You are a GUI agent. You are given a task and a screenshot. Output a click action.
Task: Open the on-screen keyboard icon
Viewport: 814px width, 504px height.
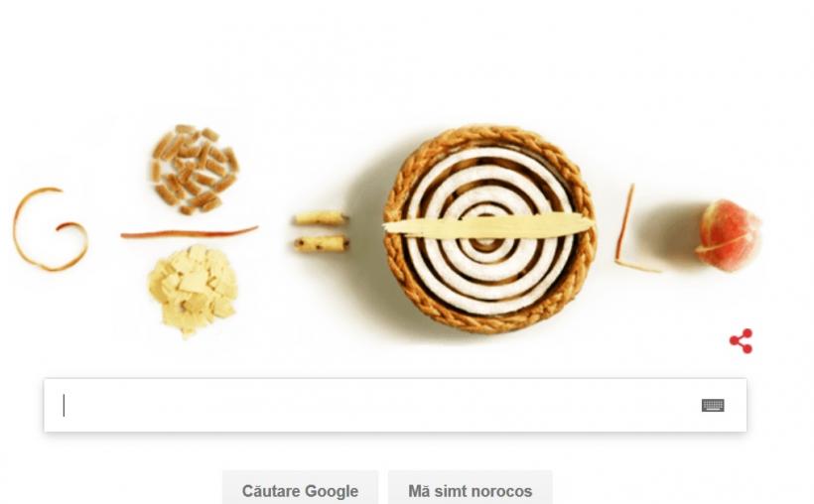(713, 406)
